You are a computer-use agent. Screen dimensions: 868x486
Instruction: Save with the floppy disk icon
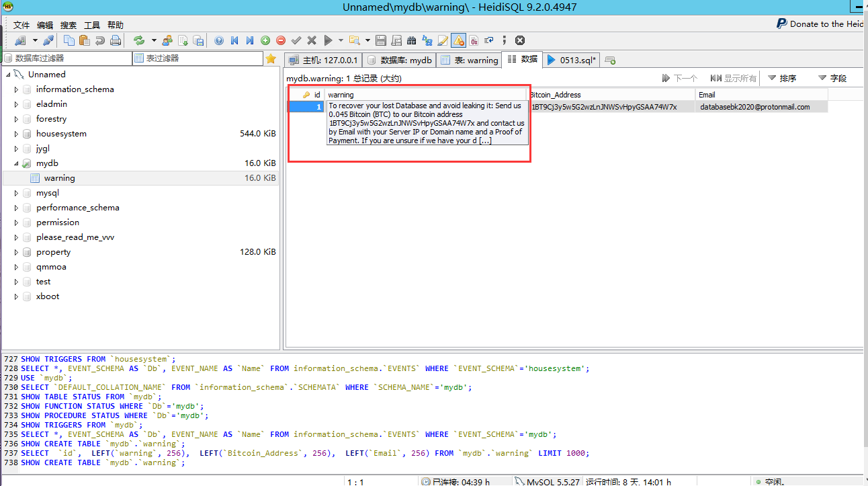381,40
